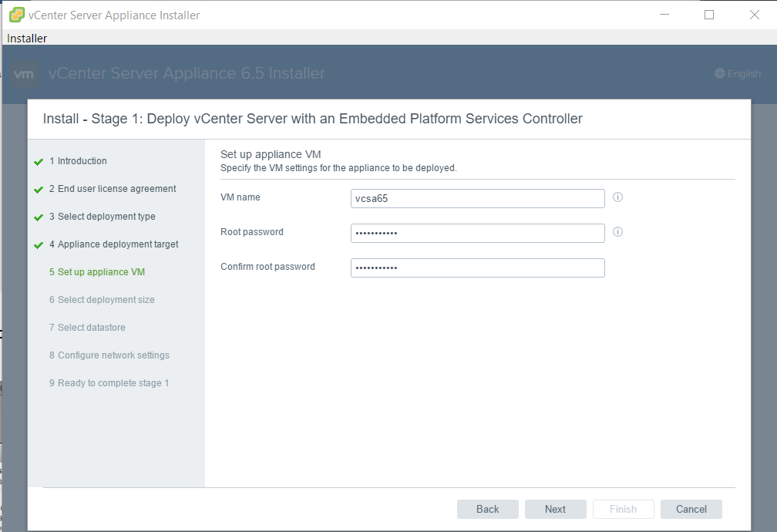Go to step 3 Select deployment type

coord(102,217)
